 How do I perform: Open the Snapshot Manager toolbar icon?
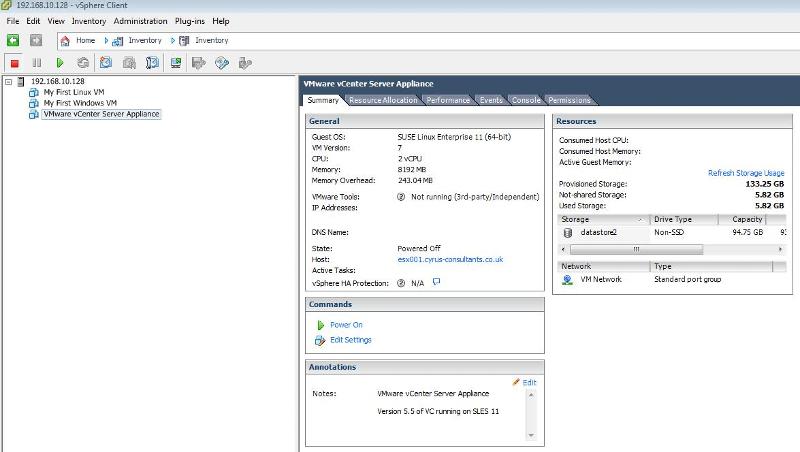tap(152, 63)
